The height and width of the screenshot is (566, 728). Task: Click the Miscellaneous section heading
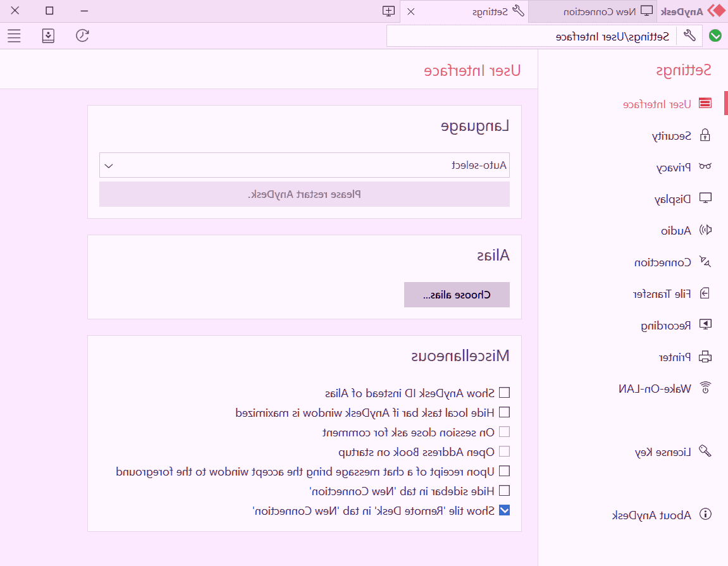click(460, 356)
